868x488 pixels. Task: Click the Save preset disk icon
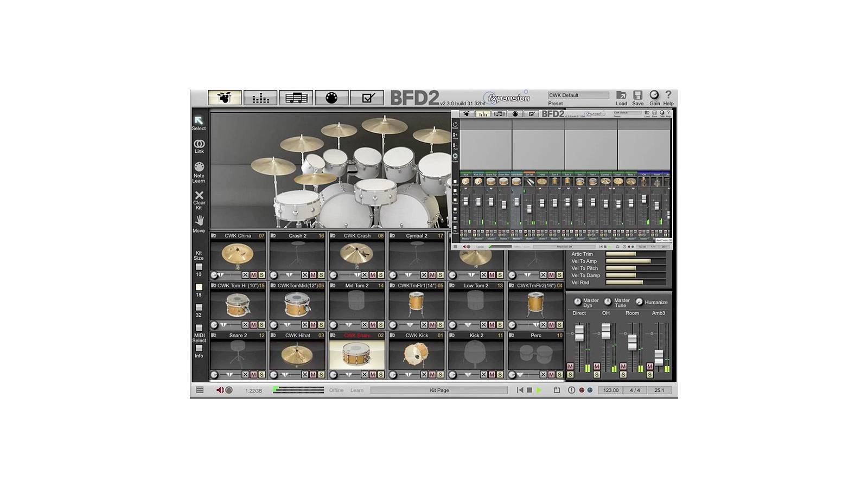pos(638,95)
